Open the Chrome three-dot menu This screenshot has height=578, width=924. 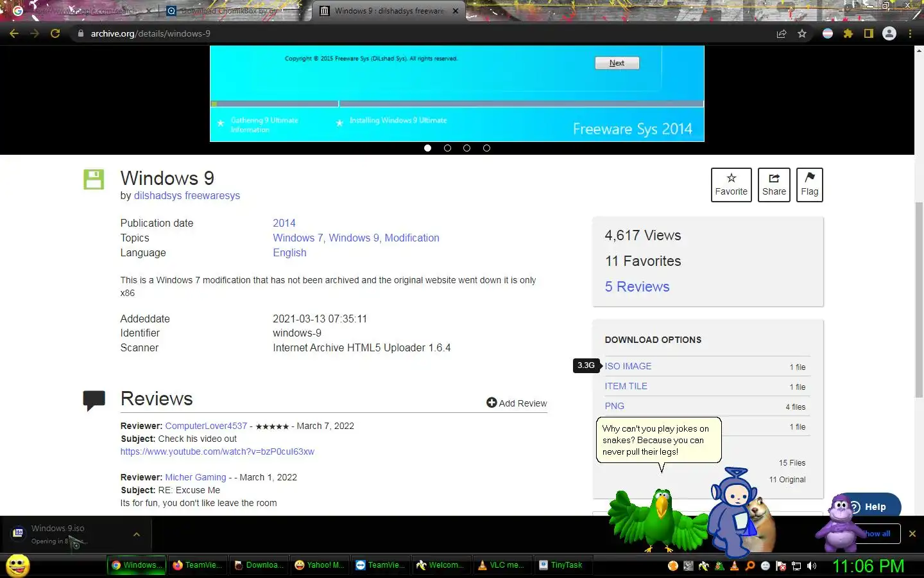click(x=910, y=33)
